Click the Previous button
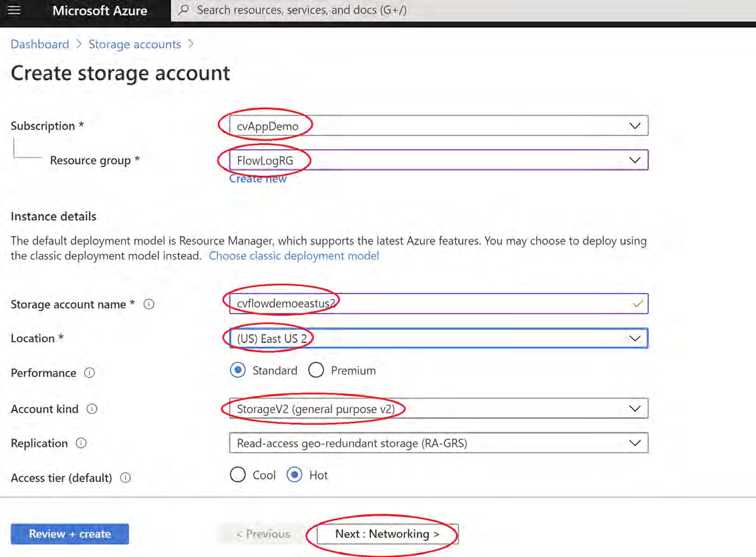 click(263, 534)
